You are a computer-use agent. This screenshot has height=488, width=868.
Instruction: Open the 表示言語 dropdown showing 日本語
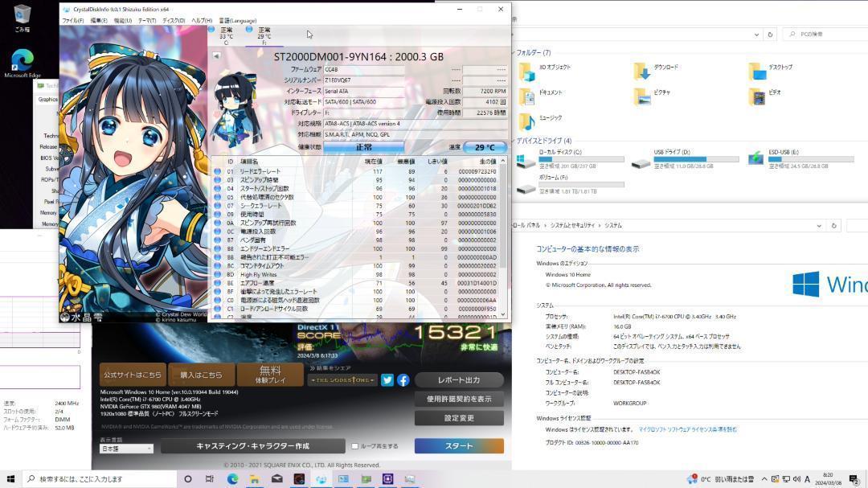pyautogui.click(x=126, y=449)
